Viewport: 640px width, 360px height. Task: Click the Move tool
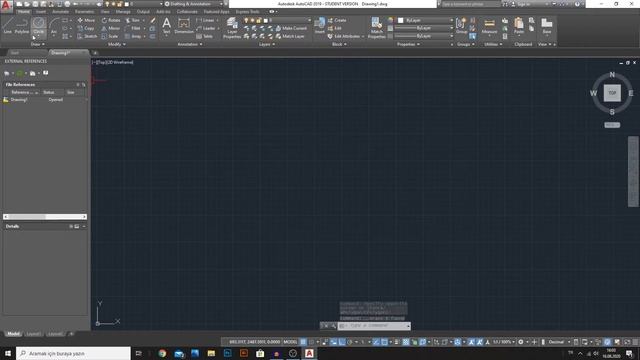click(86, 20)
